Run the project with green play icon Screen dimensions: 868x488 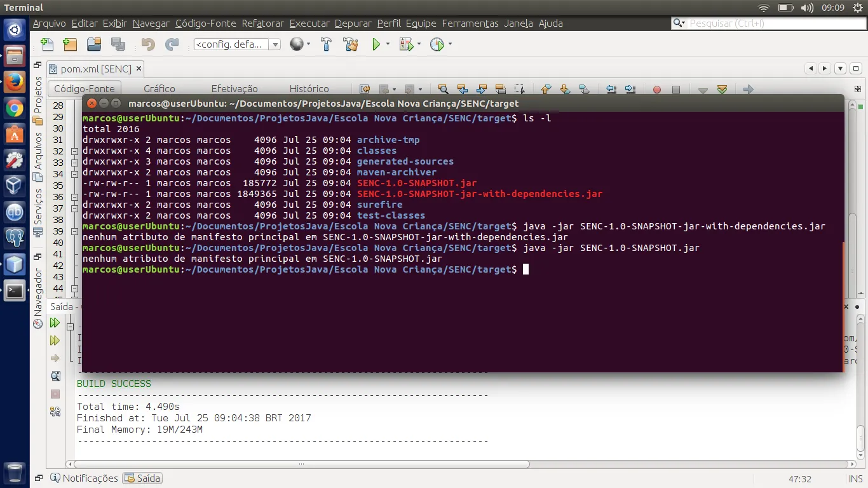click(x=376, y=44)
